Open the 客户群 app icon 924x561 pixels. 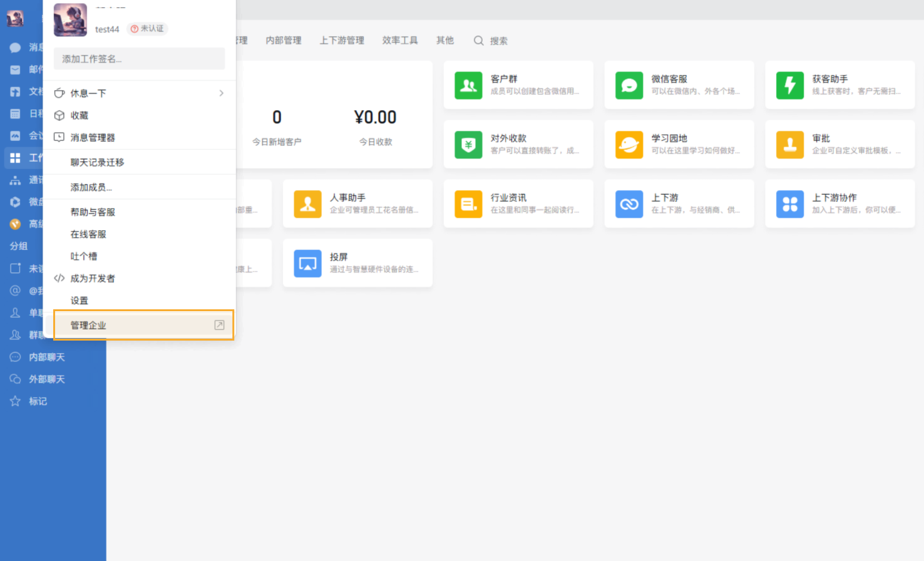tap(468, 85)
